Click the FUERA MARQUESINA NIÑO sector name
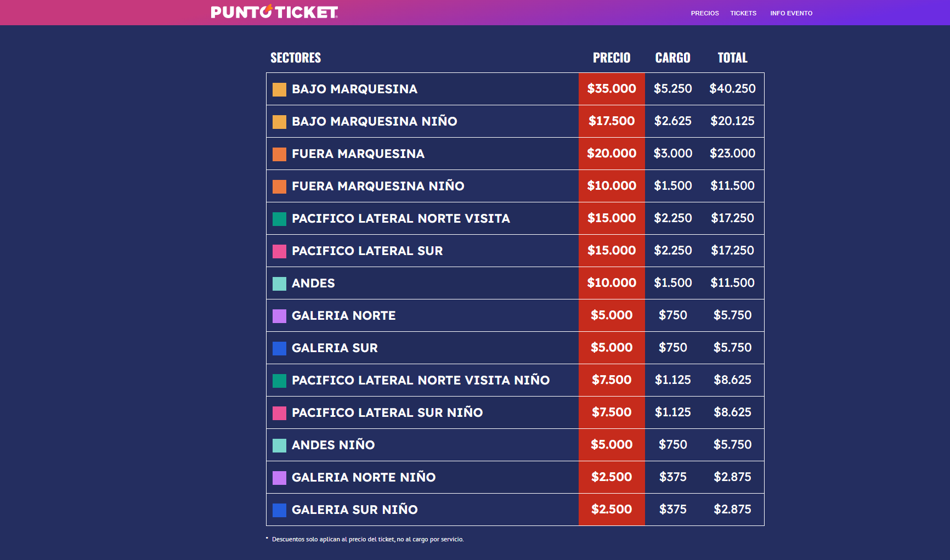The width and height of the screenshot is (950, 560). click(378, 186)
